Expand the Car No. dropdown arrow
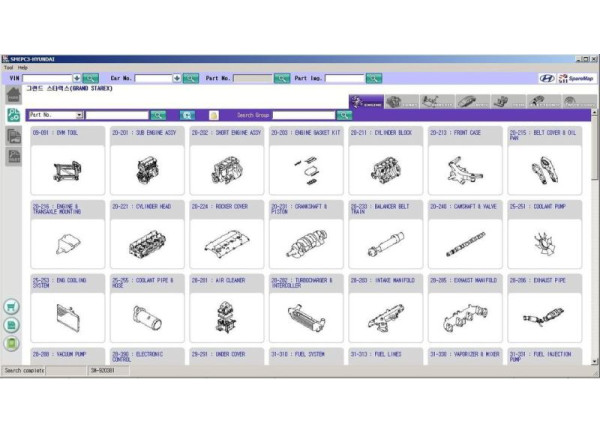 click(177, 78)
